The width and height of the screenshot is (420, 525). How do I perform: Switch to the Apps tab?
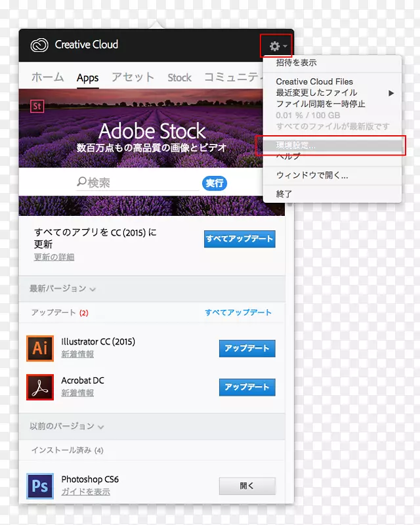click(x=88, y=78)
